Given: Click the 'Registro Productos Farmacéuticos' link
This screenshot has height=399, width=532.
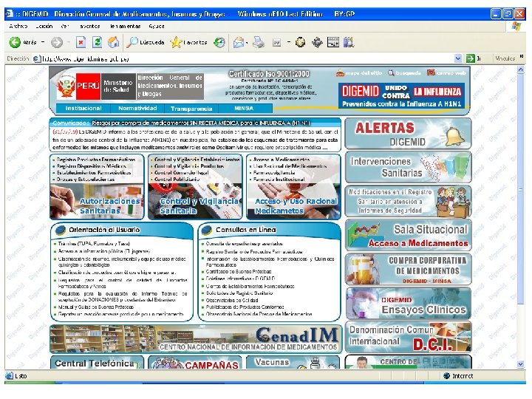Looking at the screenshot, I should pyautogui.click(x=96, y=160).
